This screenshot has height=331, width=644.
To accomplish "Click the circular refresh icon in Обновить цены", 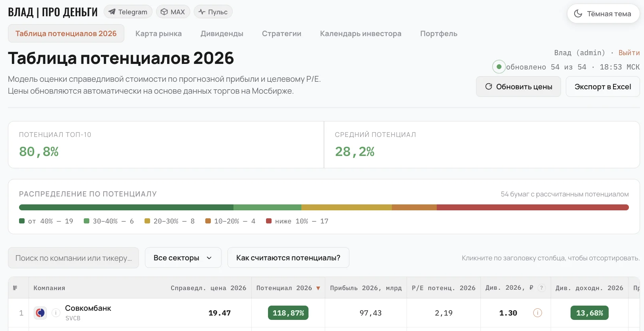I will [489, 87].
